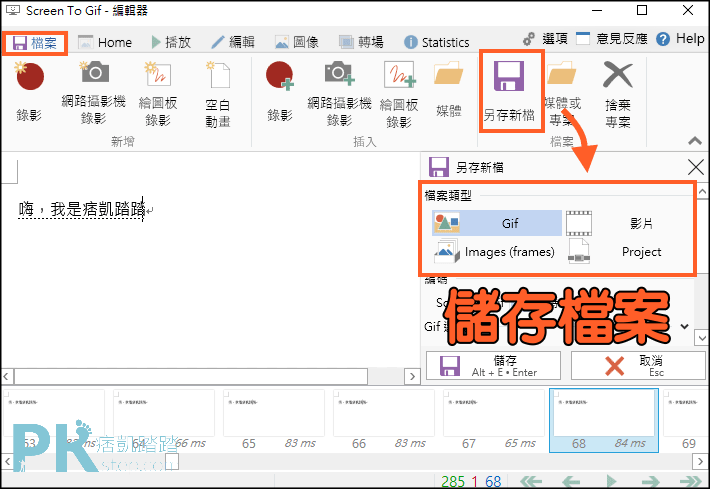The image size is (710, 489).
Task: Click preview horizontal scrollbar left arrow
Action: (x=6, y=376)
